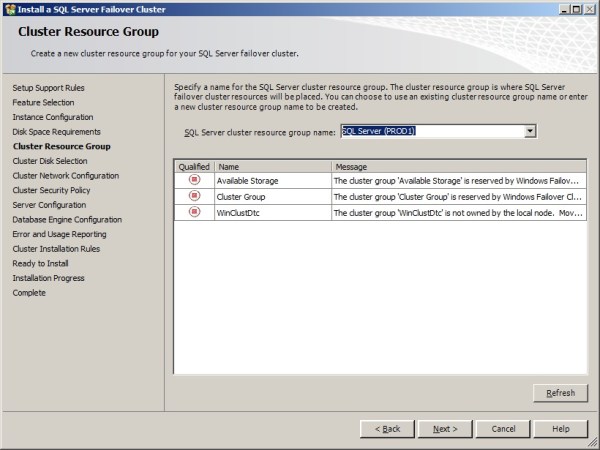
Task: Select the WinClustDtc row message
Action: point(456,213)
